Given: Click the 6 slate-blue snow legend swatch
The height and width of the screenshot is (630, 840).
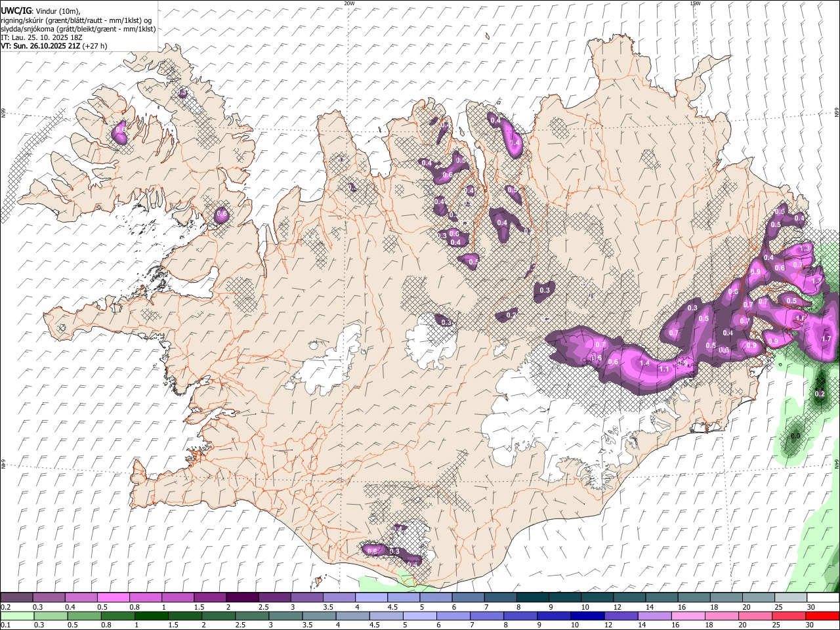Looking at the screenshot, I should [469, 597].
